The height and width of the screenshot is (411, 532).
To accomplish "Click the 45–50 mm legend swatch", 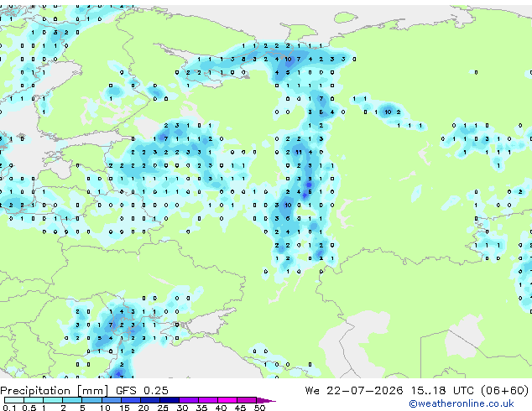I will pos(247,400).
